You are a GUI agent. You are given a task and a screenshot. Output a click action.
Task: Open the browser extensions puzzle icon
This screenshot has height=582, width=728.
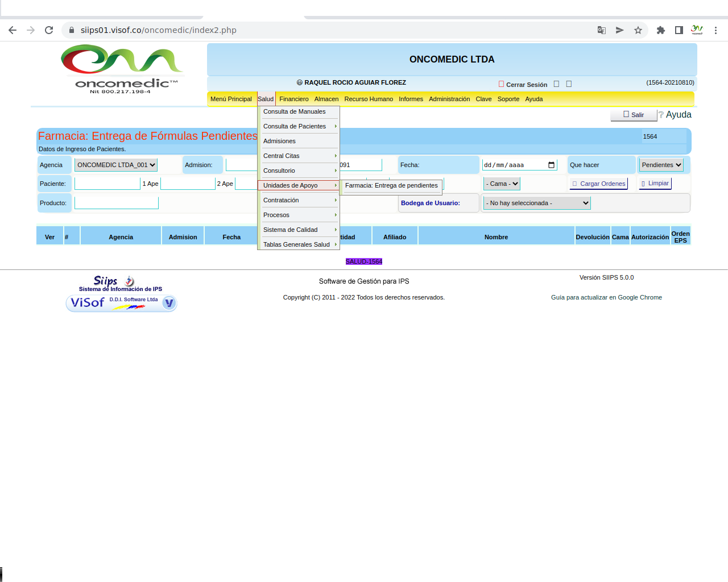point(660,30)
